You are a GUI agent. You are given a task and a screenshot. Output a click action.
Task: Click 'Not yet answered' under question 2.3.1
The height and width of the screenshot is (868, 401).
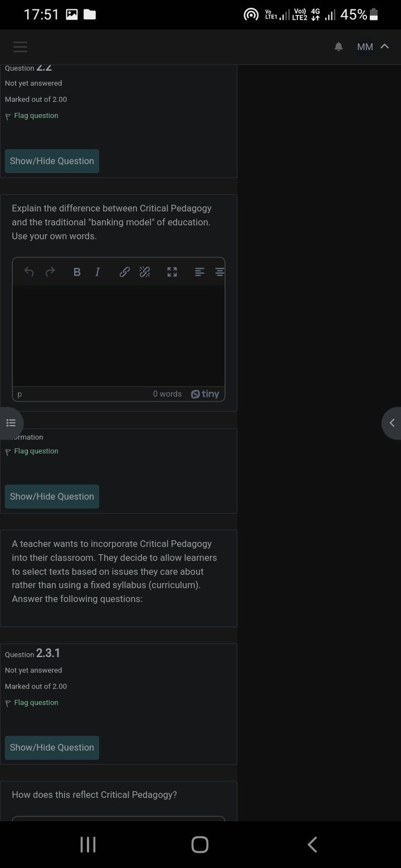pyautogui.click(x=33, y=670)
